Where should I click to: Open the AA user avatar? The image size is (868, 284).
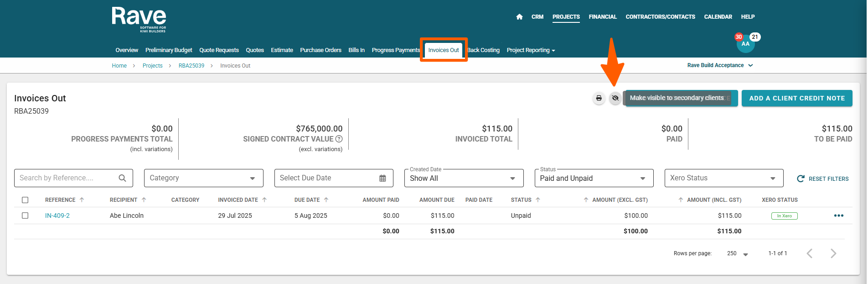[745, 44]
